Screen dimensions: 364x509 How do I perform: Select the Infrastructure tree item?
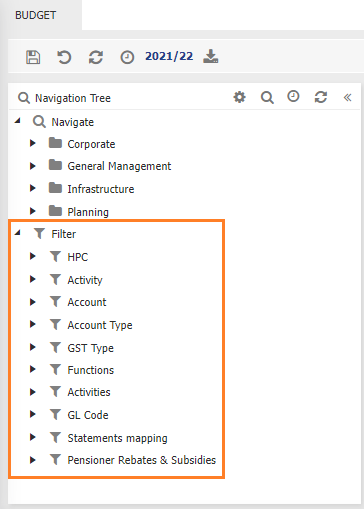click(x=101, y=189)
